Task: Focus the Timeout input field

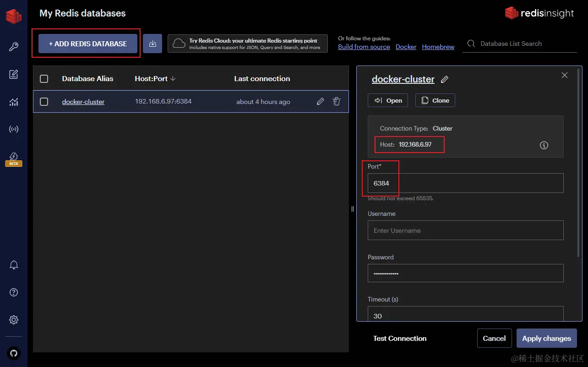Action: coord(465,314)
